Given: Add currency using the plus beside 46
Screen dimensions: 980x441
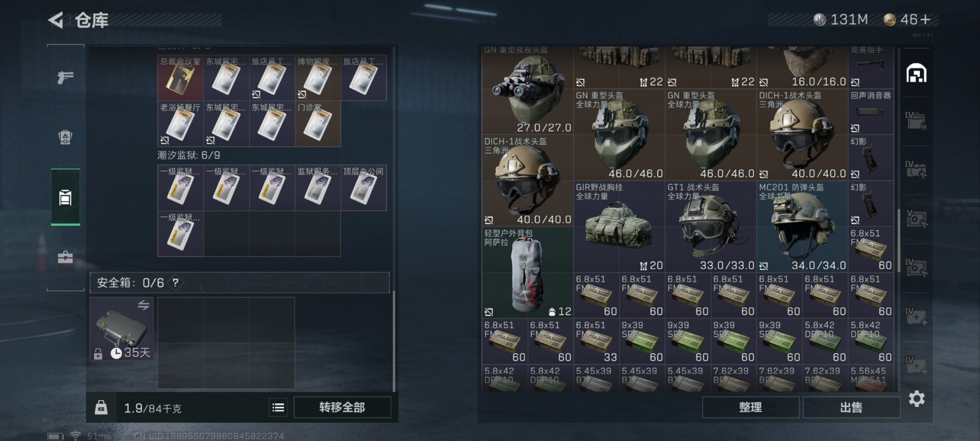Looking at the screenshot, I should click(925, 19).
